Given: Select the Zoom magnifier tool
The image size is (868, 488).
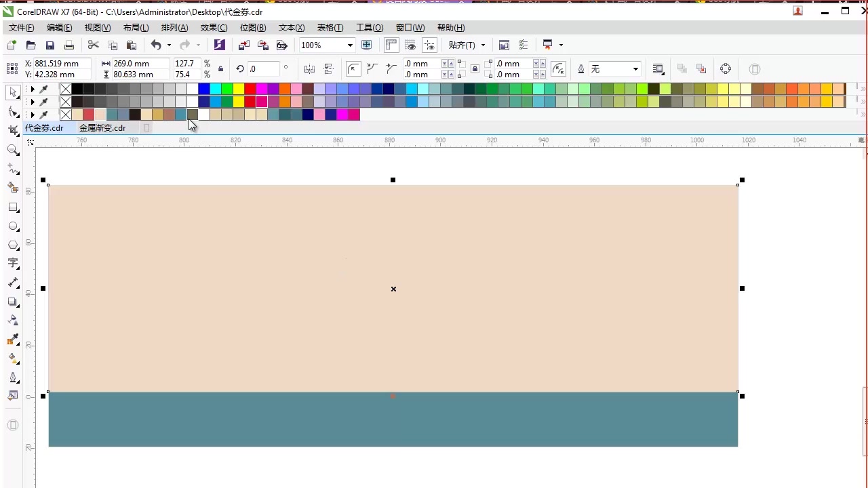Looking at the screenshot, I should pos(13,150).
